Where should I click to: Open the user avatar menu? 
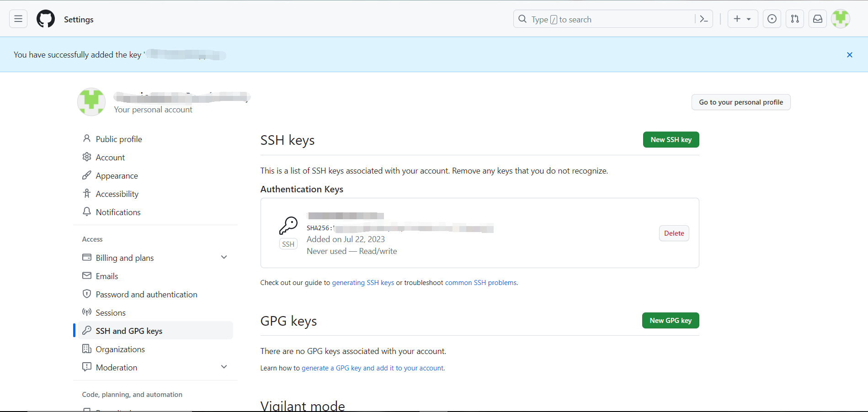(x=841, y=19)
